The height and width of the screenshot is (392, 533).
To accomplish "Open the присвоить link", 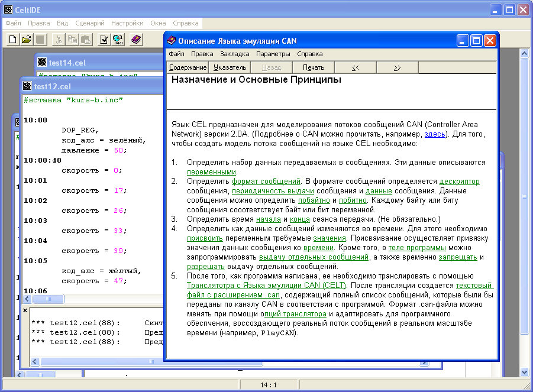I will [205, 238].
